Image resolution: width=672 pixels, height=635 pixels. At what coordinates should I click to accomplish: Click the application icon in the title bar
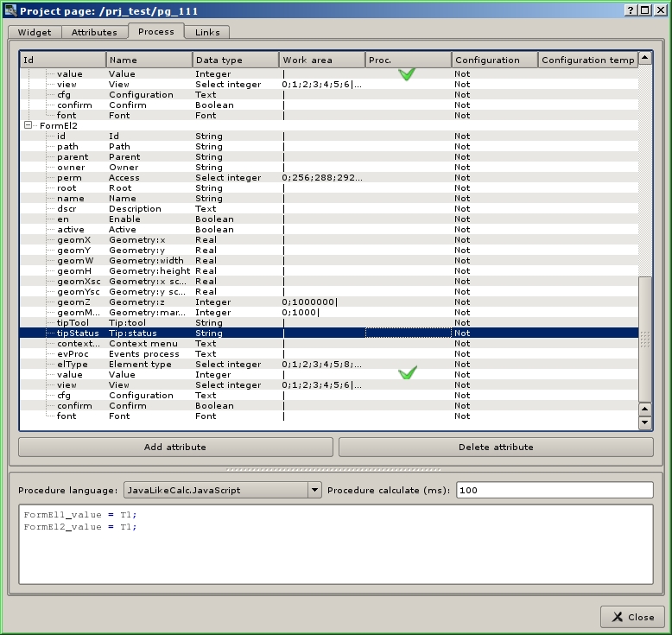coord(10,10)
